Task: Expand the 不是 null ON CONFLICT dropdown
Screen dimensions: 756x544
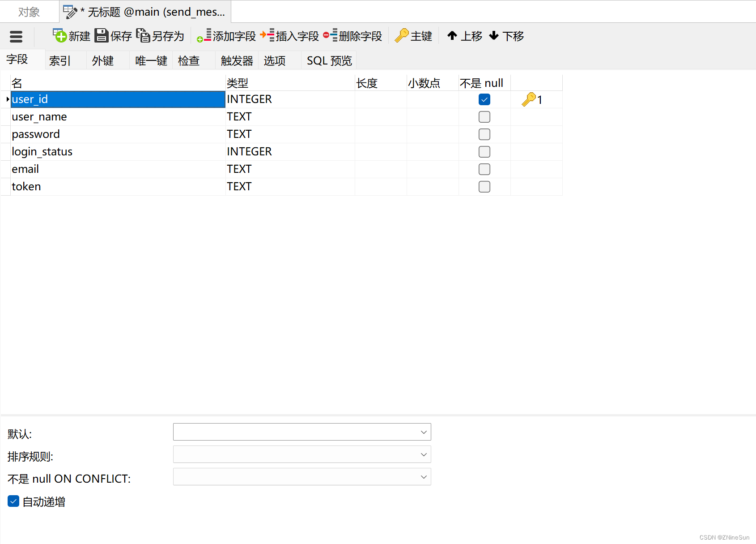Action: (x=424, y=477)
